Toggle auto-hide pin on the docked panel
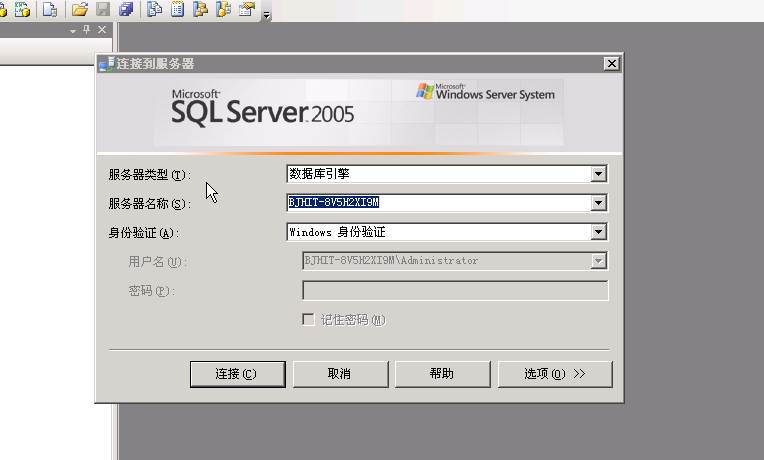 (x=87, y=30)
